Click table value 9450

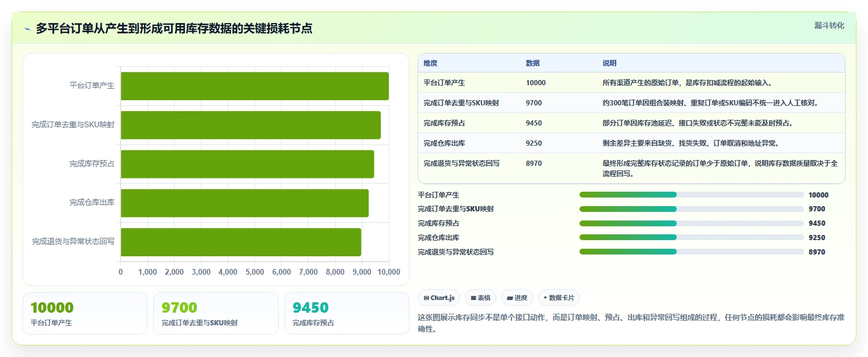tap(534, 123)
